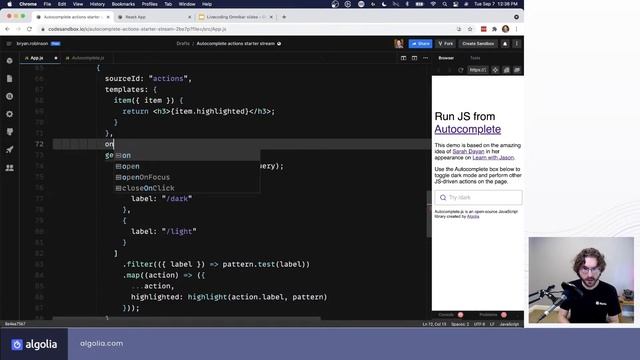Image resolution: width=640 pixels, height=360 pixels.
Task: Click the bryan.robinson username label
Action: coord(32,44)
